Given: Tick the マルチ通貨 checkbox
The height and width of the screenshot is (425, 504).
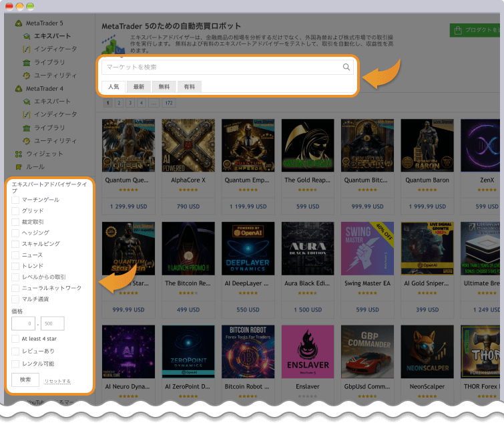Looking at the screenshot, I should coord(15,299).
